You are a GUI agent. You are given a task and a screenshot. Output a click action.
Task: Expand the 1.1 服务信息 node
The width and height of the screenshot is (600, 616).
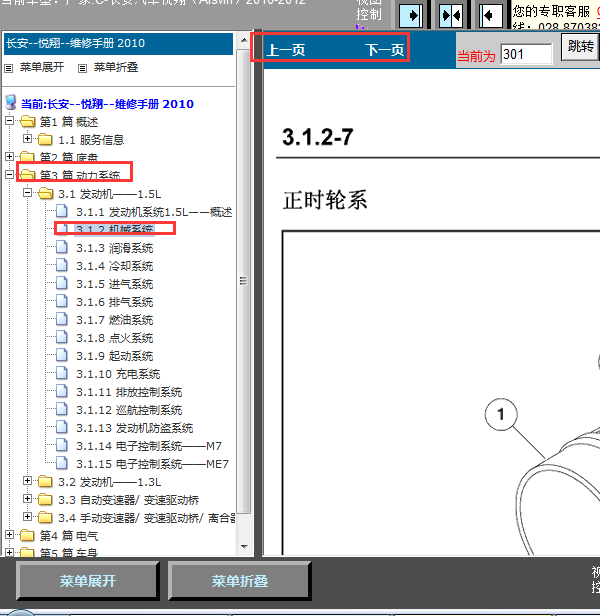[x=28, y=139]
